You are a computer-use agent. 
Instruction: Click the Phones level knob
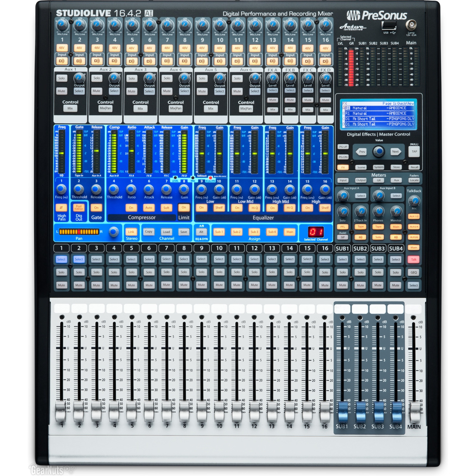coord(378,212)
